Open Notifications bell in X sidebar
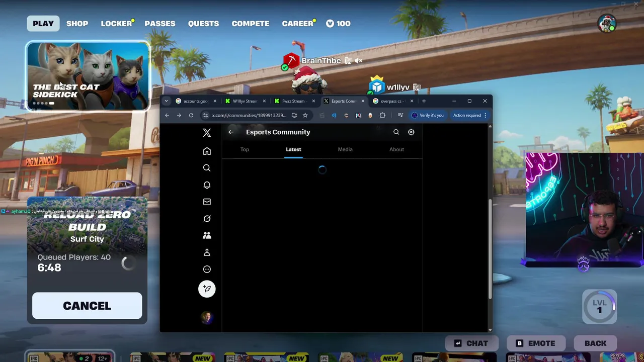This screenshot has width=644, height=362. [207, 185]
